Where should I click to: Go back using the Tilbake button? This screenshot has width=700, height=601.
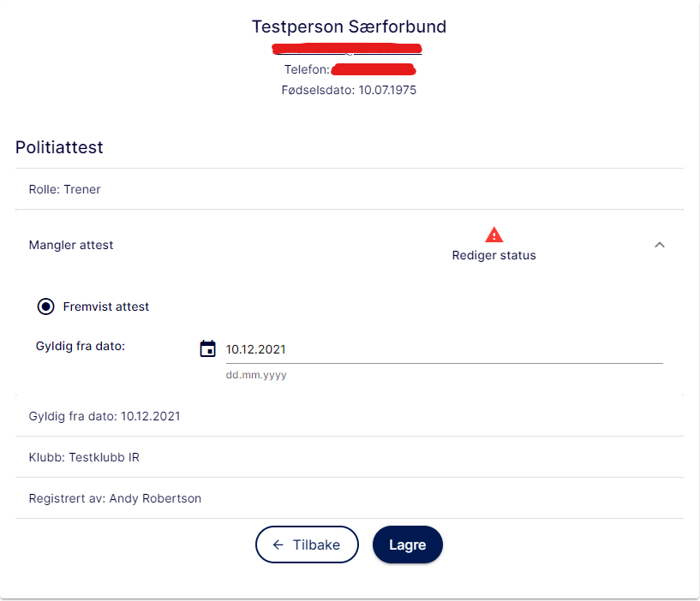pyautogui.click(x=307, y=544)
